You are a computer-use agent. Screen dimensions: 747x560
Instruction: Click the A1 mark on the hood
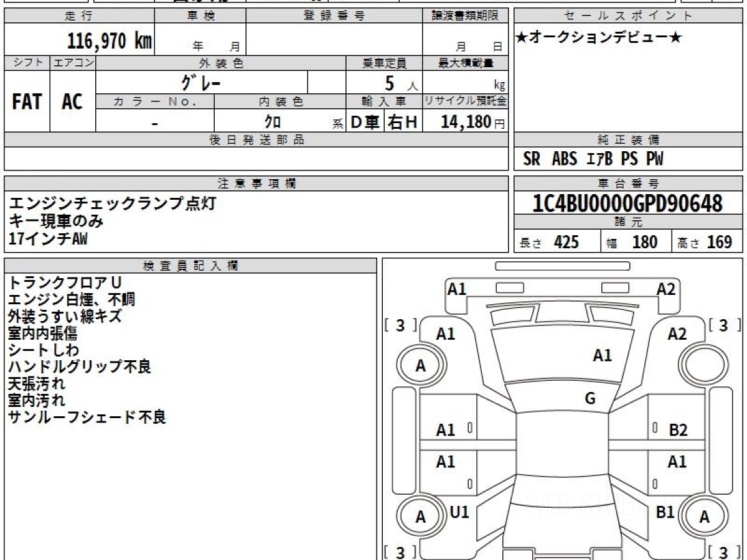click(602, 355)
